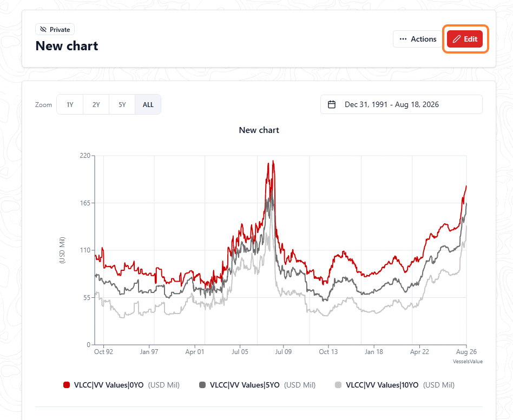Click the 110 y-axis tick label

point(85,250)
